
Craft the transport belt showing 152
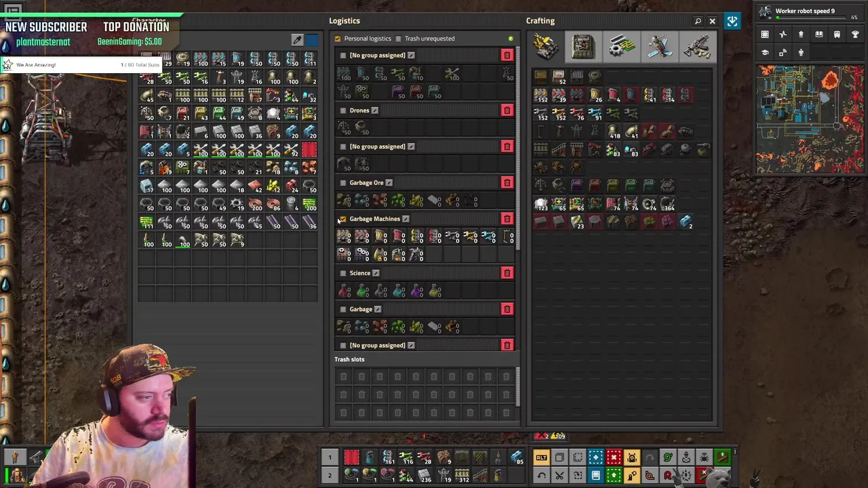point(540,96)
